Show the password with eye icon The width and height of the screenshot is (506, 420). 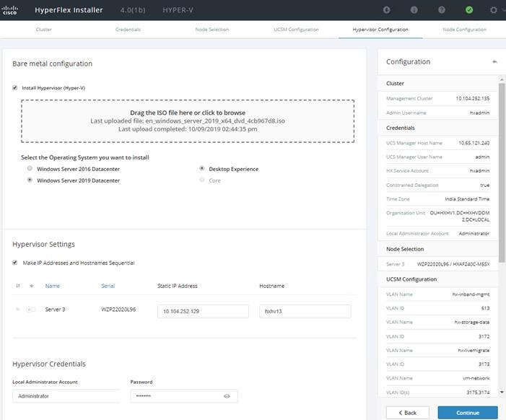pos(227,396)
